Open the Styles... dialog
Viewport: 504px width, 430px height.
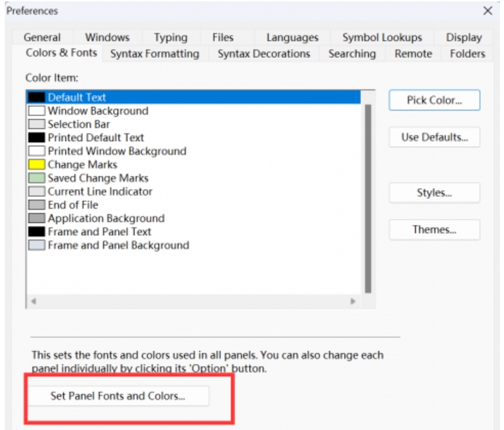click(x=434, y=193)
